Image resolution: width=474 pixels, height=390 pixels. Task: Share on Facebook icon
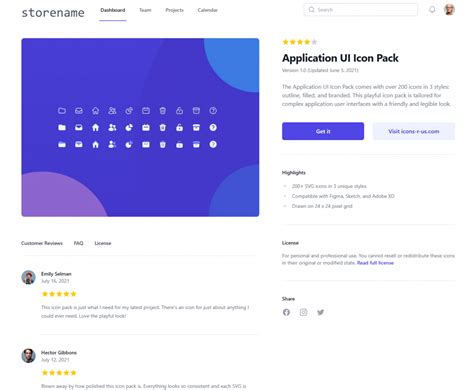pyautogui.click(x=286, y=312)
